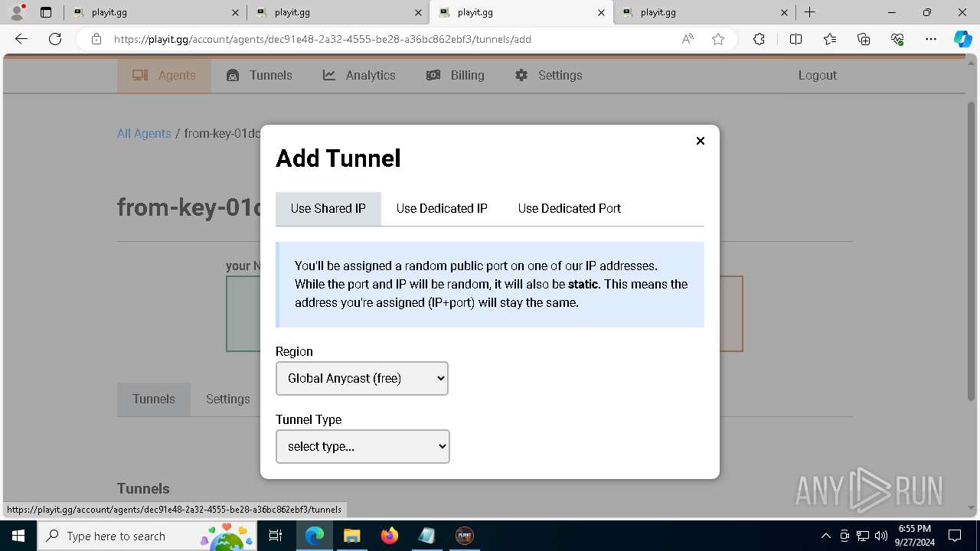The height and width of the screenshot is (551, 980).
Task: Open volume control in system tray
Action: pyautogui.click(x=881, y=536)
